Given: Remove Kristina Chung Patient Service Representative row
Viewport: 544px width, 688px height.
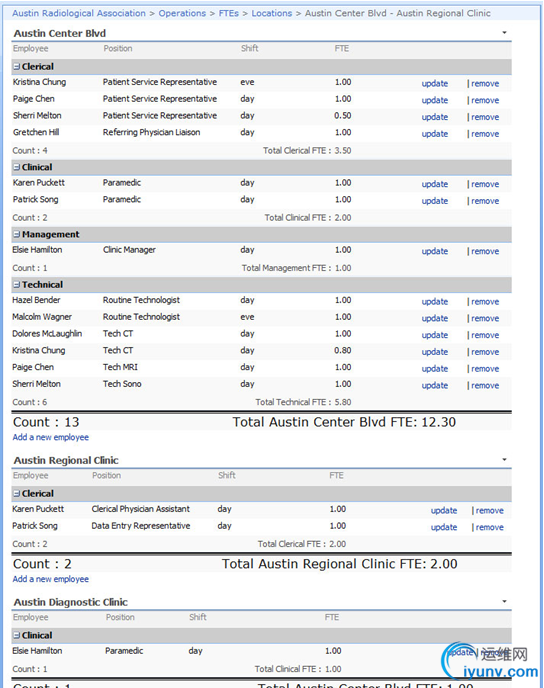Looking at the screenshot, I should (485, 84).
